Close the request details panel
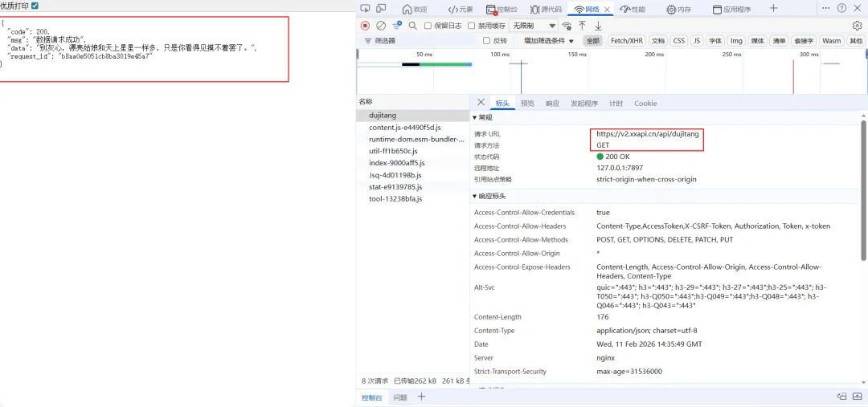The width and height of the screenshot is (868, 407). point(481,102)
